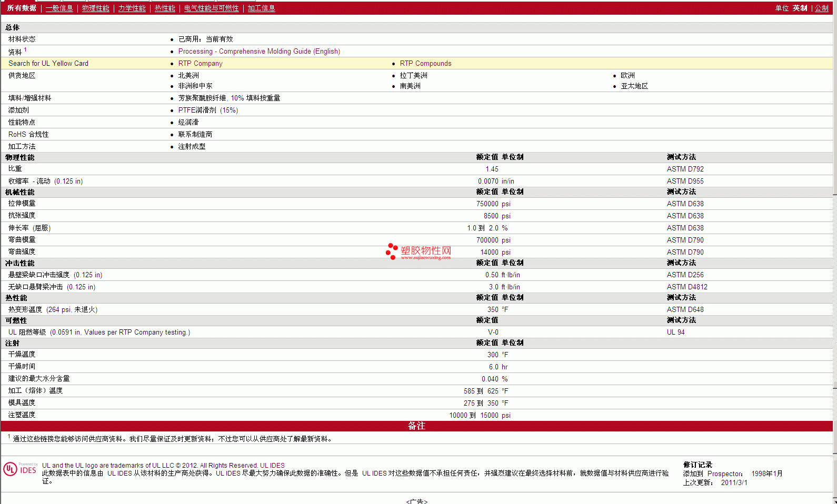
Task: Click 悬壁梁缺口冲击强度 row label
Action: click(x=55, y=275)
